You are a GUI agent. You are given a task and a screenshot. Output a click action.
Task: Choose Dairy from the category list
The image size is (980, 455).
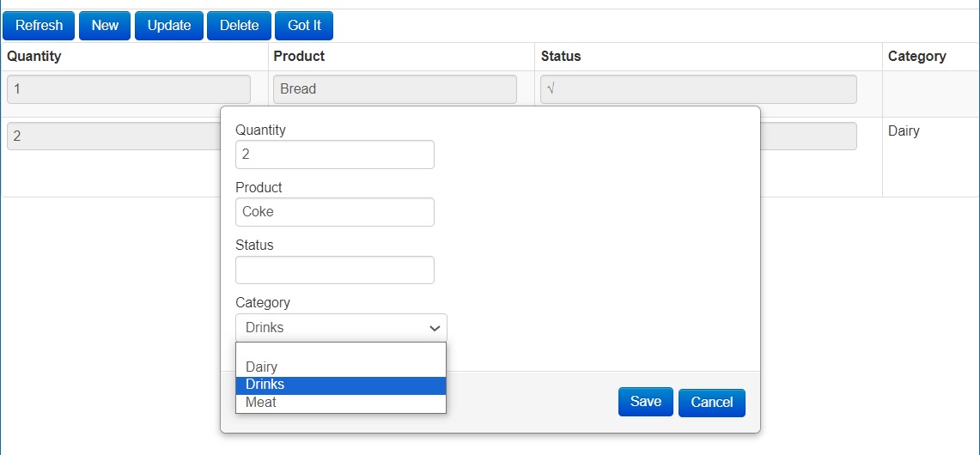(261, 367)
